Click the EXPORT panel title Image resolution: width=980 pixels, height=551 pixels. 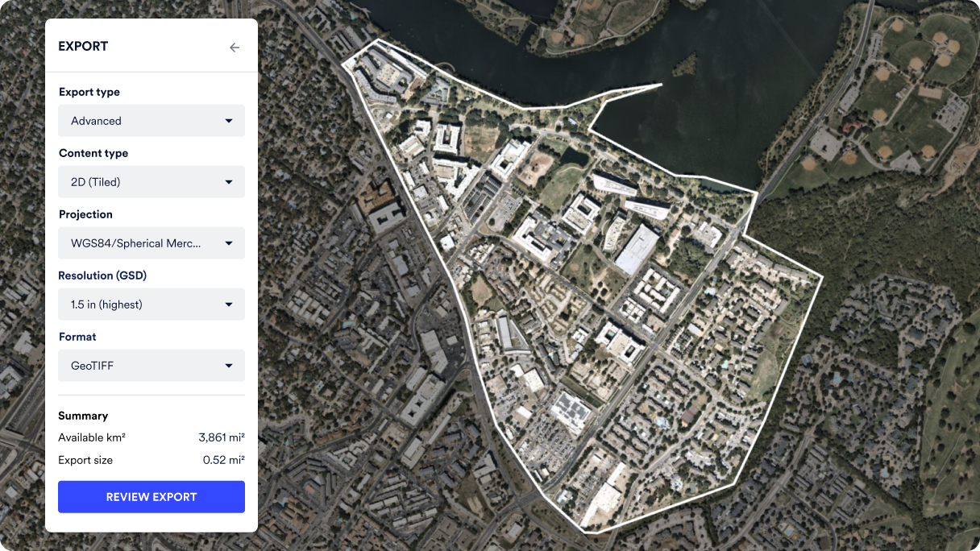(x=82, y=46)
